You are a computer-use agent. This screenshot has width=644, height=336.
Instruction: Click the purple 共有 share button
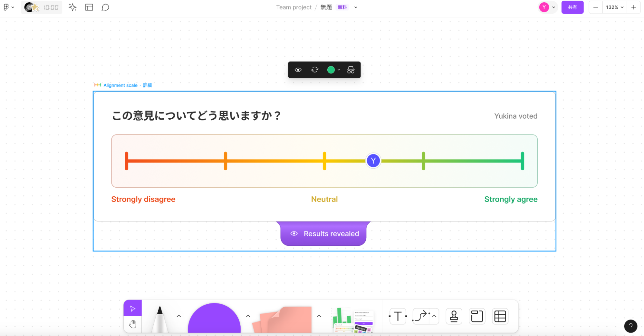pyautogui.click(x=572, y=7)
